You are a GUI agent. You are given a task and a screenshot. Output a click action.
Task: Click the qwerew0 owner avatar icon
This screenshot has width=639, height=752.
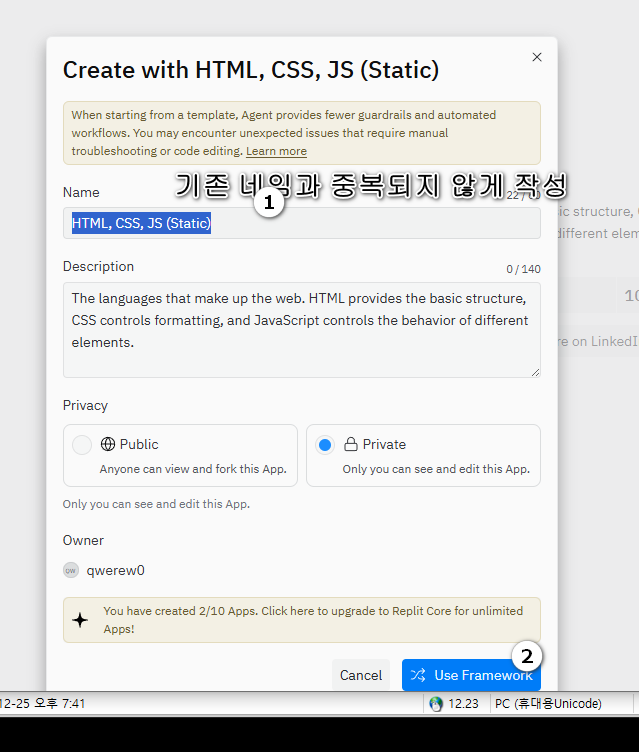[x=71, y=570]
